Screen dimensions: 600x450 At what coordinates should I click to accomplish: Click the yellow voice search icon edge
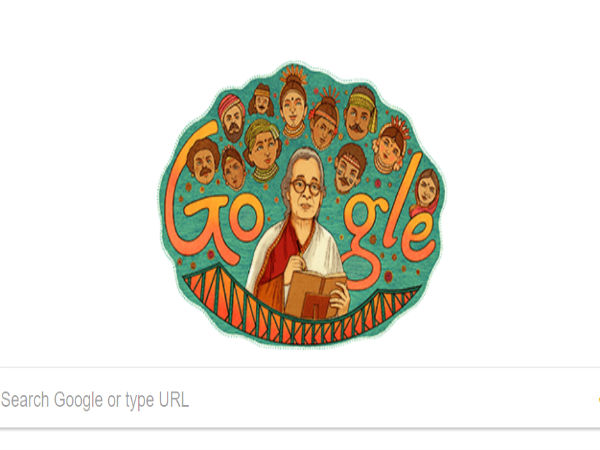pyautogui.click(x=598, y=400)
